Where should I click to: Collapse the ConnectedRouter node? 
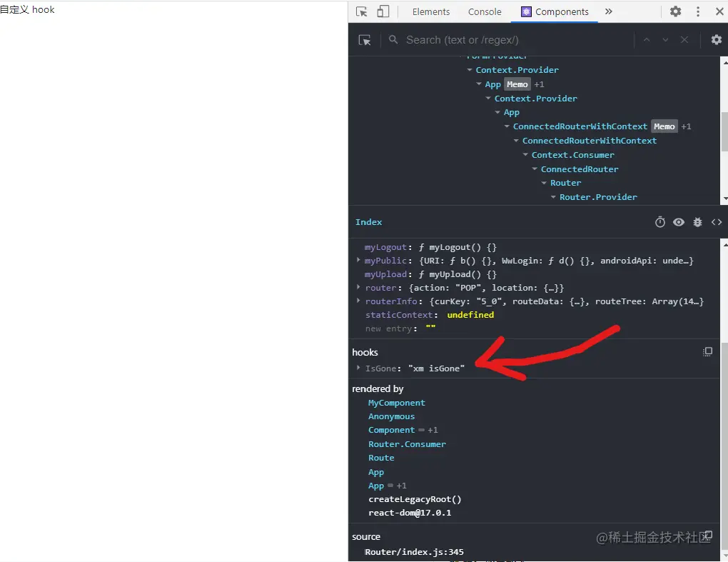click(x=535, y=169)
